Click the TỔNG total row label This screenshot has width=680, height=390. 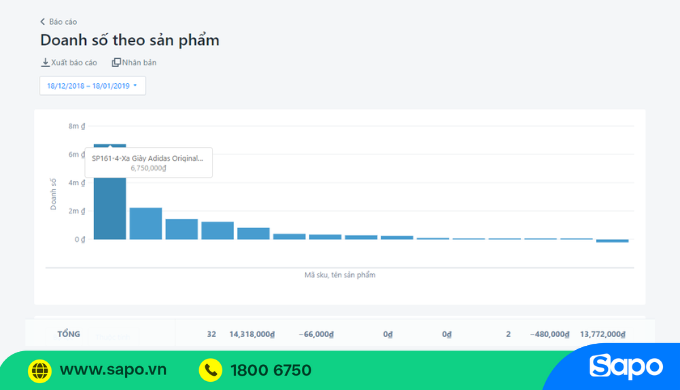click(69, 334)
